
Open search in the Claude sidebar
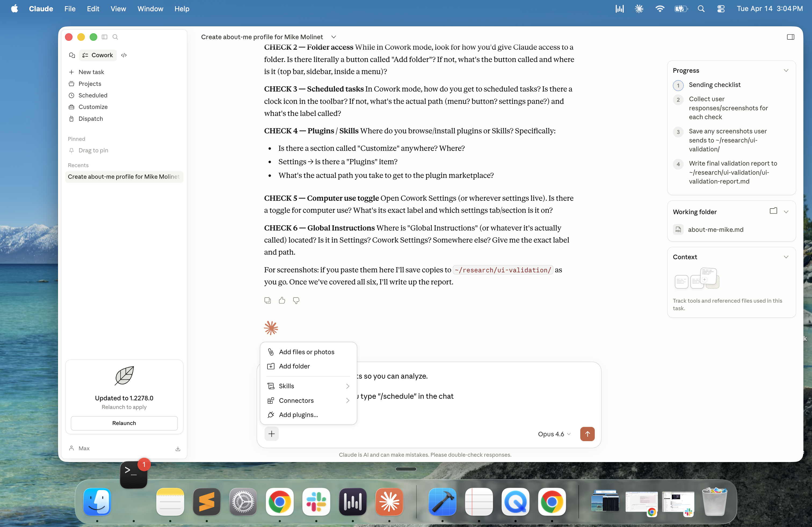point(115,37)
